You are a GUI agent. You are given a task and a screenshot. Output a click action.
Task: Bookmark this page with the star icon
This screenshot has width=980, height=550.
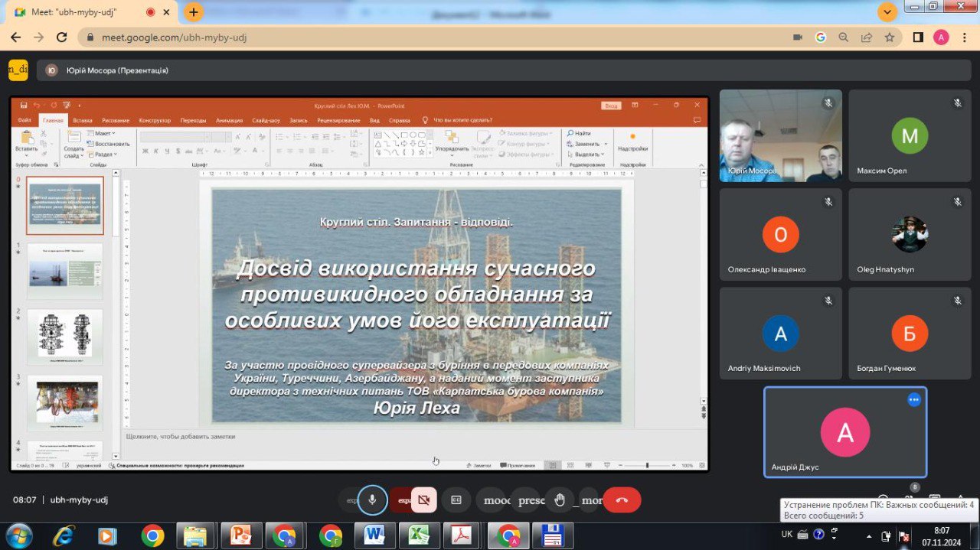click(x=889, y=37)
